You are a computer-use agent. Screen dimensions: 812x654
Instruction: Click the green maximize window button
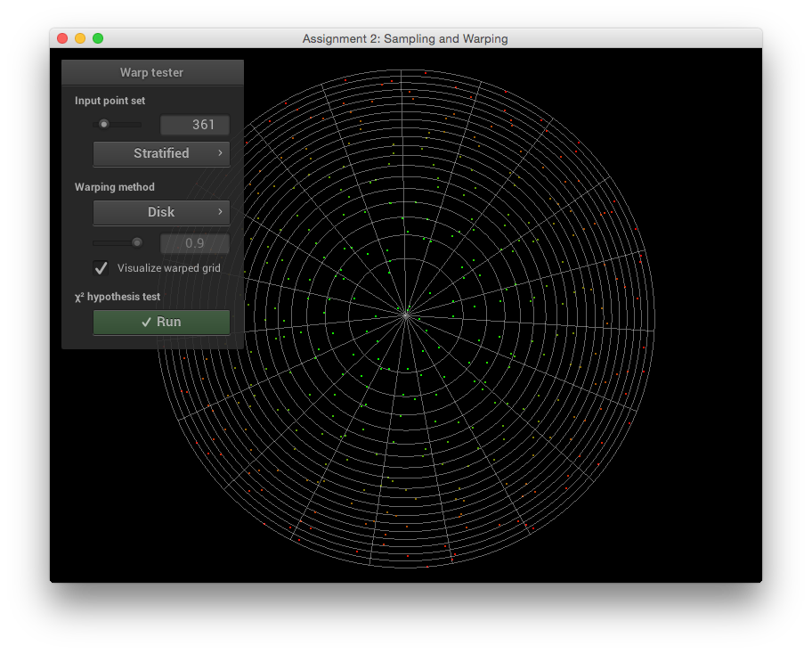click(98, 38)
